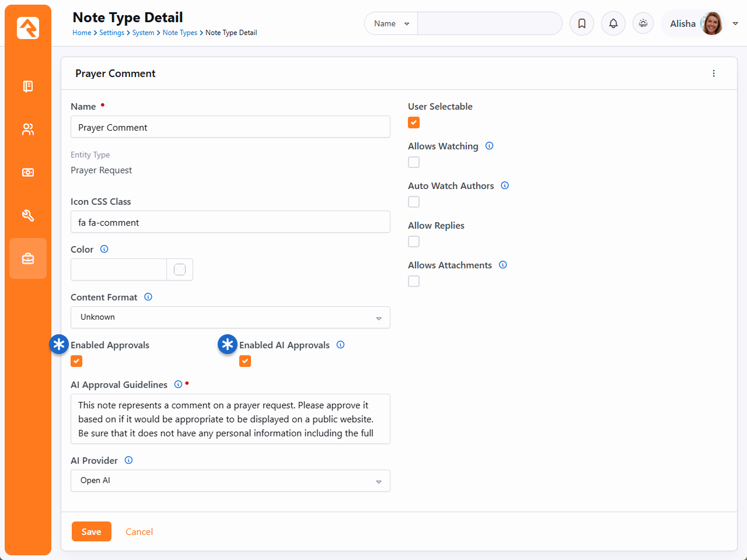The width and height of the screenshot is (747, 560).
Task: Open the Finance money icon in sidebar
Action: (x=28, y=173)
